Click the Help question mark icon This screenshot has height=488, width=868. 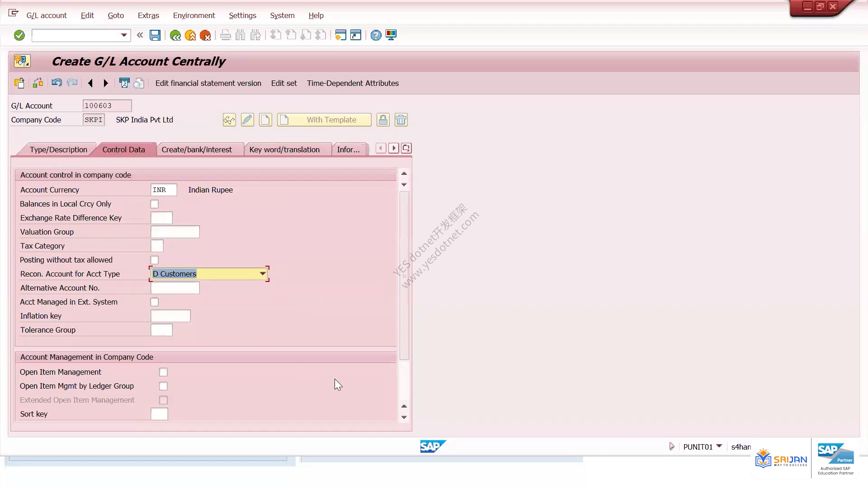tap(376, 35)
